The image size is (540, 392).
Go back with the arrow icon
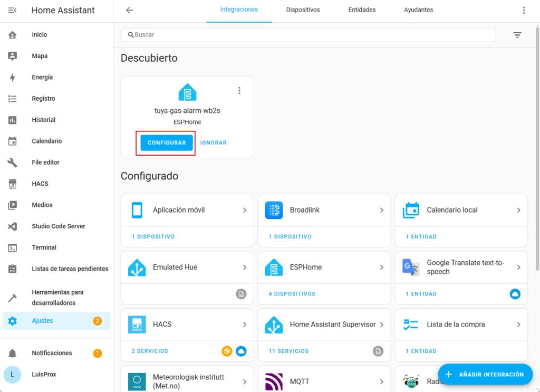click(129, 11)
